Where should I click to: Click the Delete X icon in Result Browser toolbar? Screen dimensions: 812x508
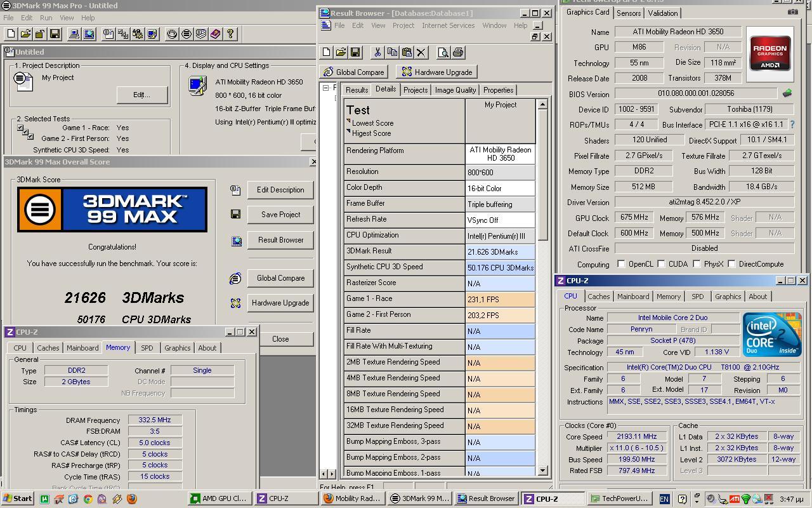click(x=421, y=52)
